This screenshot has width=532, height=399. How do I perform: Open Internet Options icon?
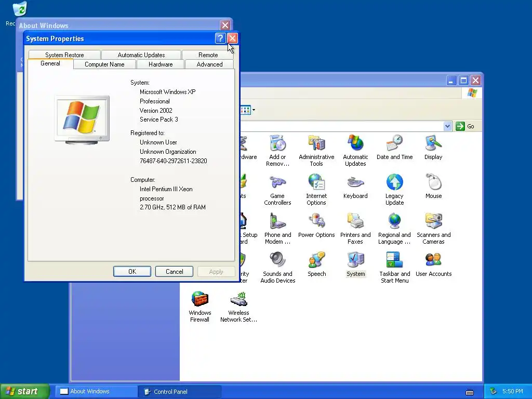(x=316, y=189)
